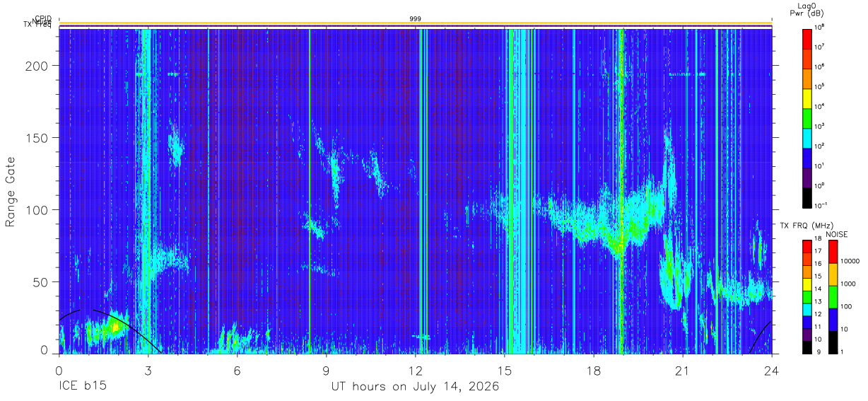Click the top 10^8 label on the Pwr colorbar
This screenshot has width=868, height=401.
point(819,27)
